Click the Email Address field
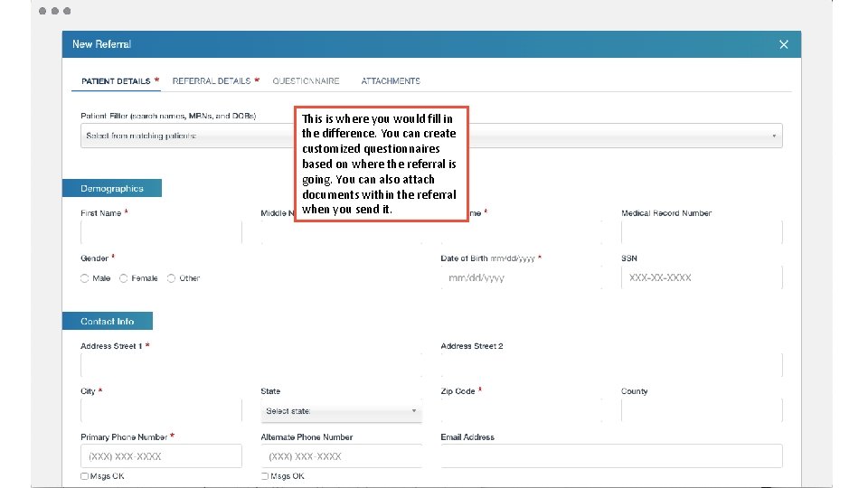Screen dimensions: 868x488 612,456
